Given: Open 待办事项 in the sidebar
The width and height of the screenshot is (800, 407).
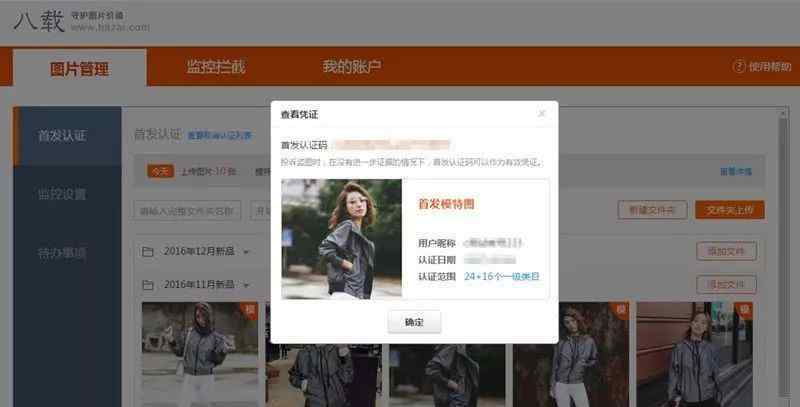Looking at the screenshot, I should point(62,253).
